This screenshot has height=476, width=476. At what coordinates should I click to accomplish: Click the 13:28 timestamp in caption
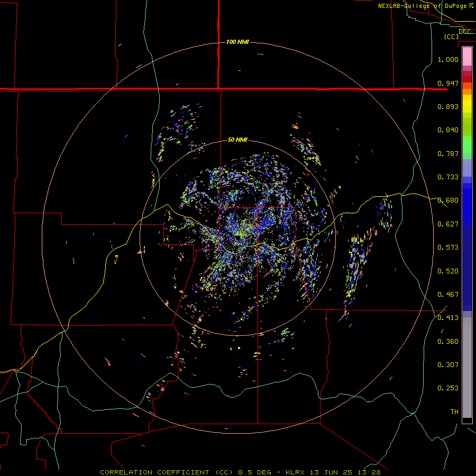tap(370, 472)
